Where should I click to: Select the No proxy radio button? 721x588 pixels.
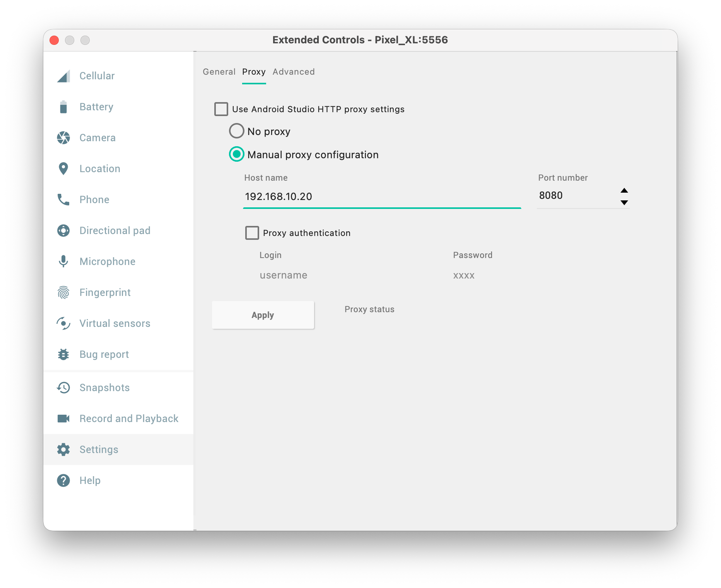coord(237,131)
